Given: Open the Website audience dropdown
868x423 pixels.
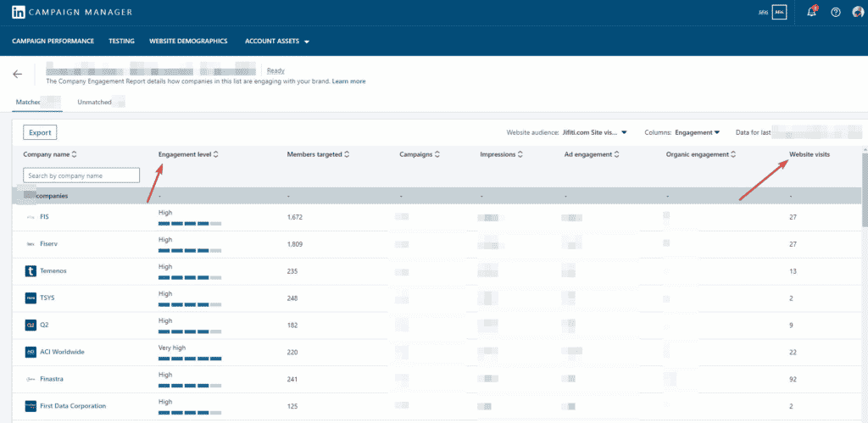Looking at the screenshot, I should point(594,132).
